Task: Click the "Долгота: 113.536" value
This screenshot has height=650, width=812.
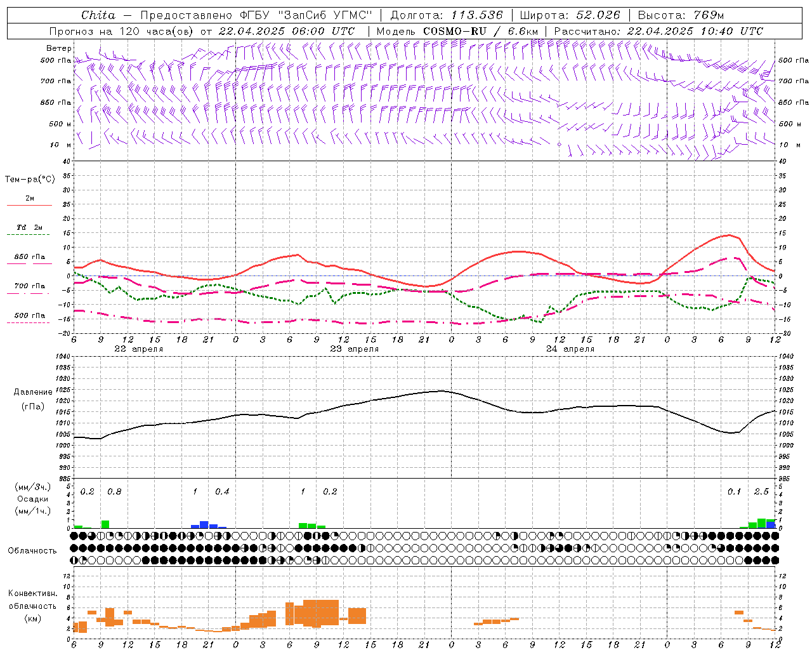Action: click(x=447, y=15)
